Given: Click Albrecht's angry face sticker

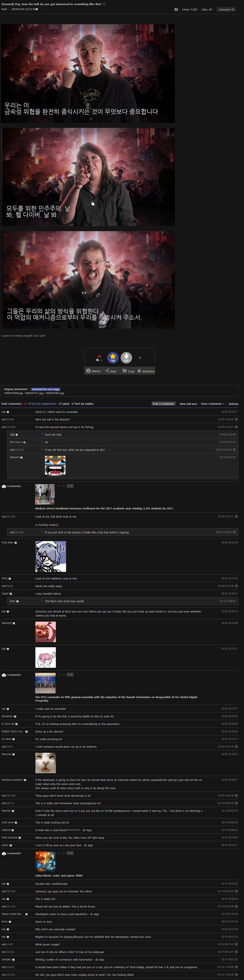Looking at the screenshot, I should coord(55,466).
